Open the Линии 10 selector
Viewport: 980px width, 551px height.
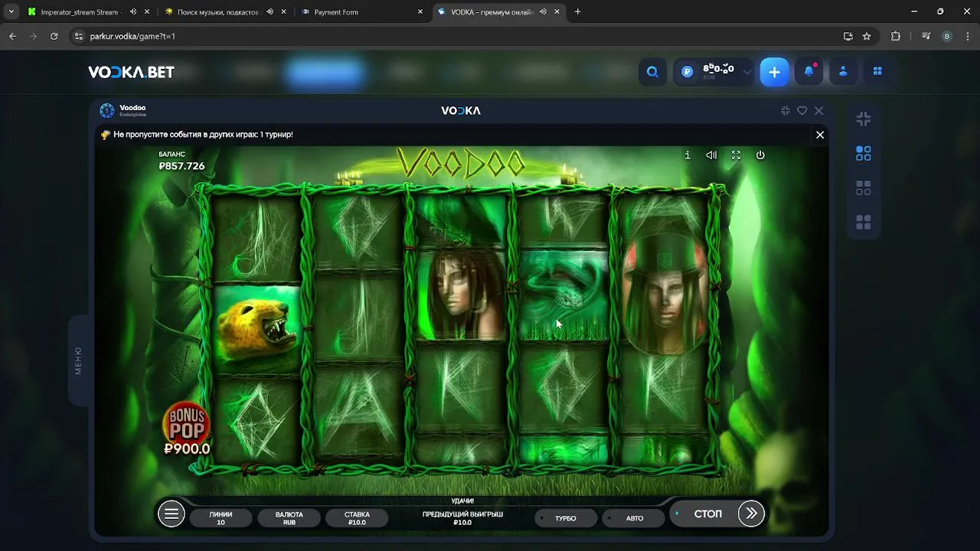(220, 518)
